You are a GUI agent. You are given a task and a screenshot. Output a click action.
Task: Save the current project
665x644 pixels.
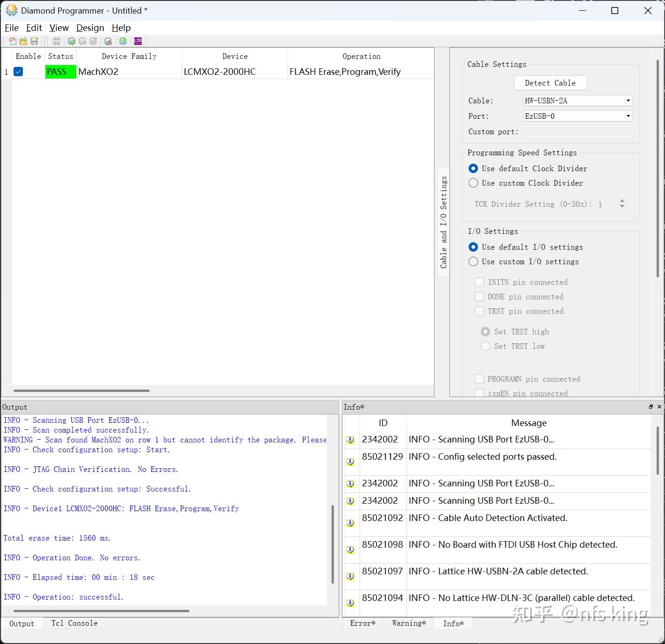(x=34, y=41)
